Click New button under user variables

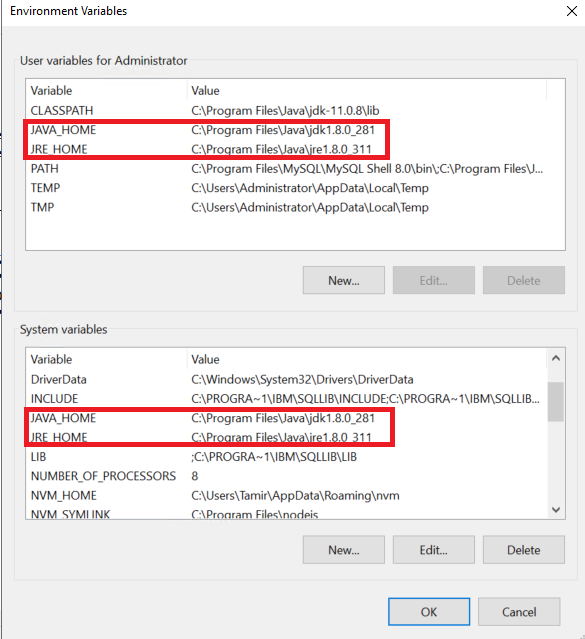(x=344, y=280)
